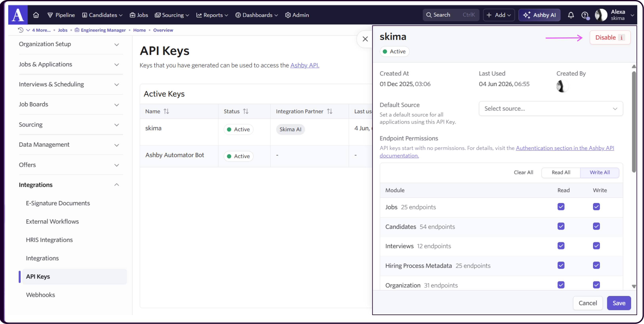
Task: Open Webhooks in the sidebar
Action: click(x=40, y=295)
